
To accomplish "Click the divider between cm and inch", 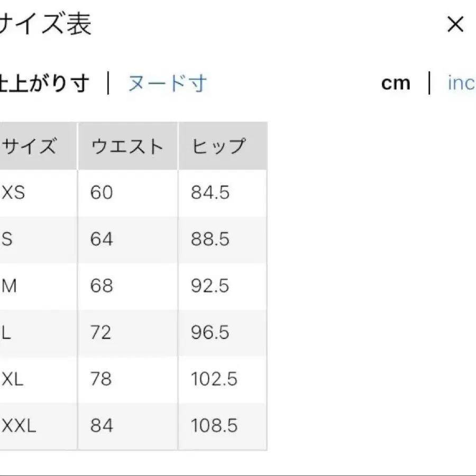I will 429,83.
